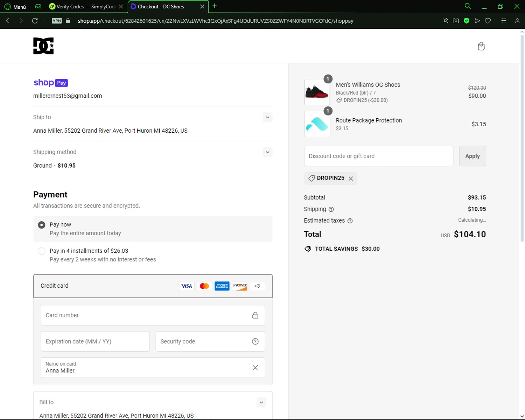The image size is (525, 420).
Task: Open the shopping bag cart icon
Action: [x=481, y=46]
